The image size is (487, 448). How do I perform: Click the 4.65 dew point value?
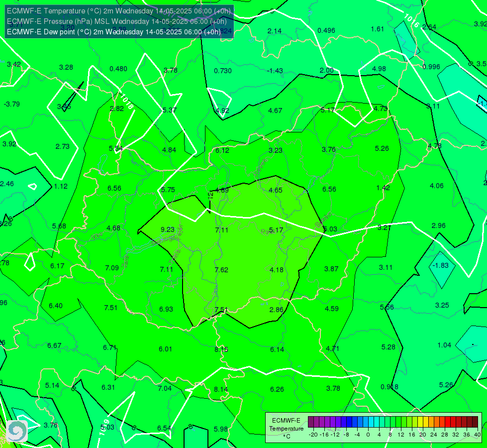(276, 190)
